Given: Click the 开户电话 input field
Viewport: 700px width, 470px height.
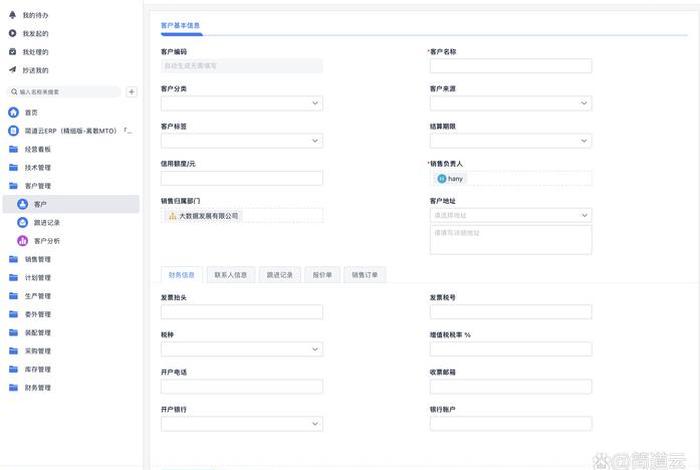Looking at the screenshot, I should pos(242,387).
